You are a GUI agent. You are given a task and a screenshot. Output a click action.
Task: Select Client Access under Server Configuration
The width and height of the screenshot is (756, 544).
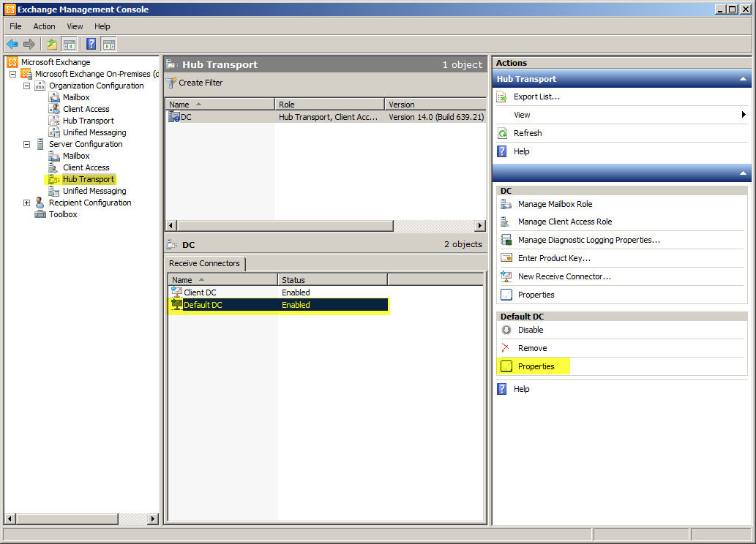[86, 167]
